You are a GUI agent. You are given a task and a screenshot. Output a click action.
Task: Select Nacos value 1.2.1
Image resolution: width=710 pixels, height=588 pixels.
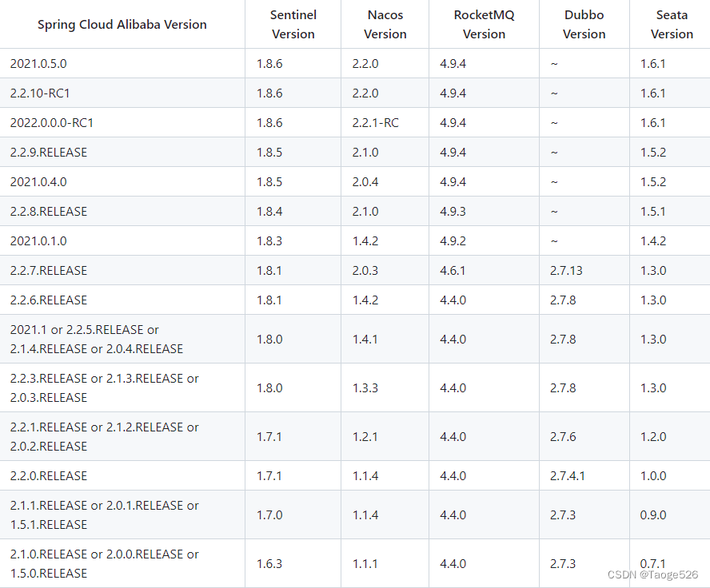tap(365, 437)
